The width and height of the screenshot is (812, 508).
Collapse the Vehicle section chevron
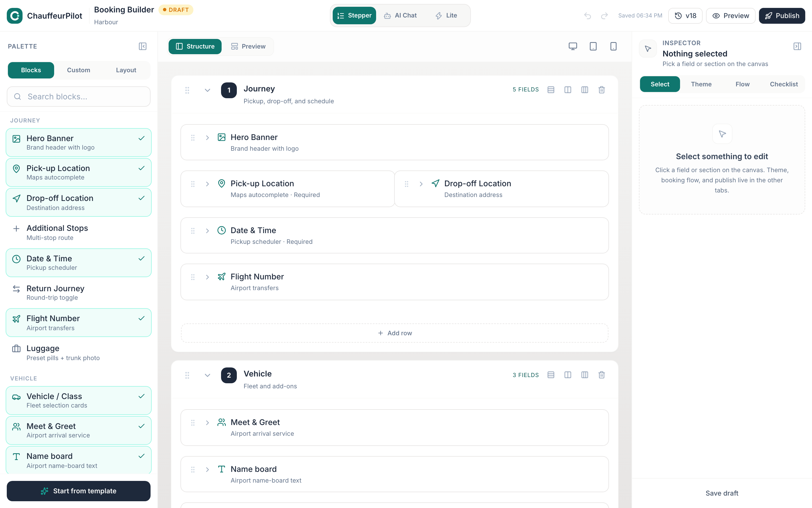[207, 375]
